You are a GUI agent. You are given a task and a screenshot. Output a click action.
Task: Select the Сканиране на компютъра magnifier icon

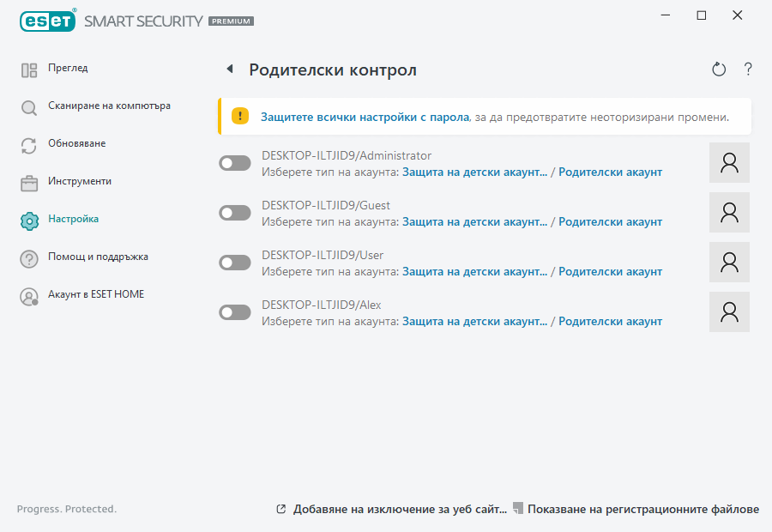(x=29, y=106)
